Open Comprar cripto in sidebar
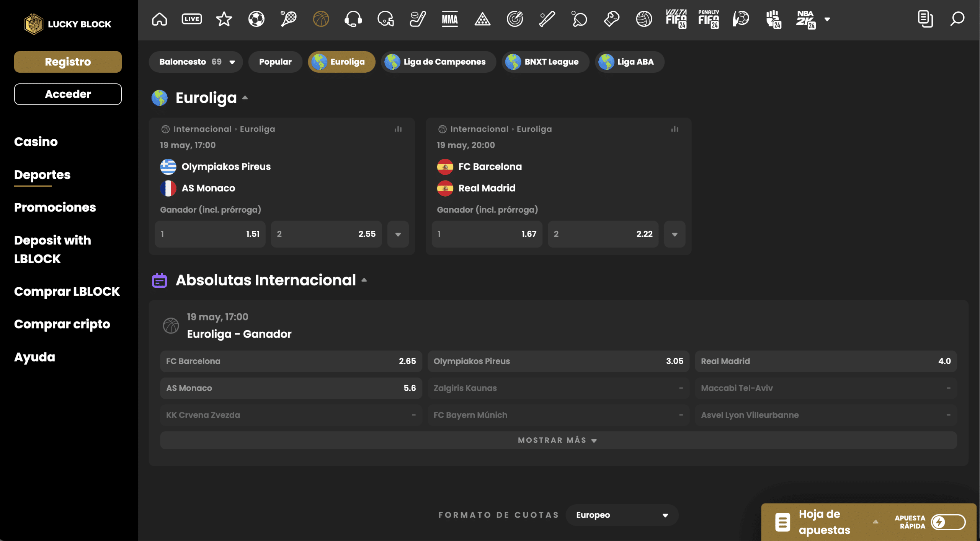Screen dimensions: 980x541 [x=62, y=324]
